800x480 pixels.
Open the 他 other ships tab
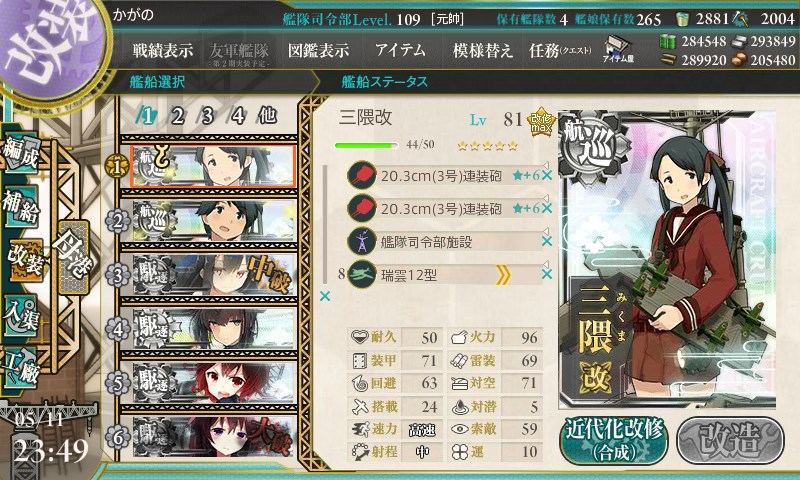point(267,116)
